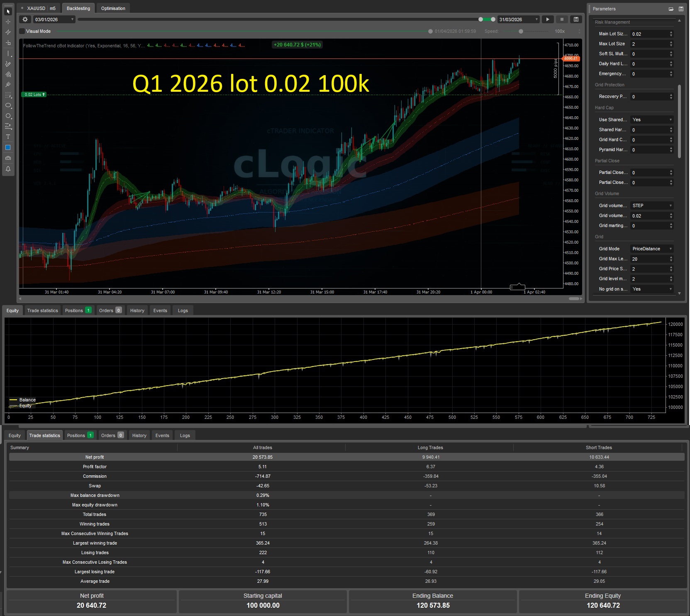Select the text annotation tool
Screen dimensions: 690x616
click(x=8, y=137)
